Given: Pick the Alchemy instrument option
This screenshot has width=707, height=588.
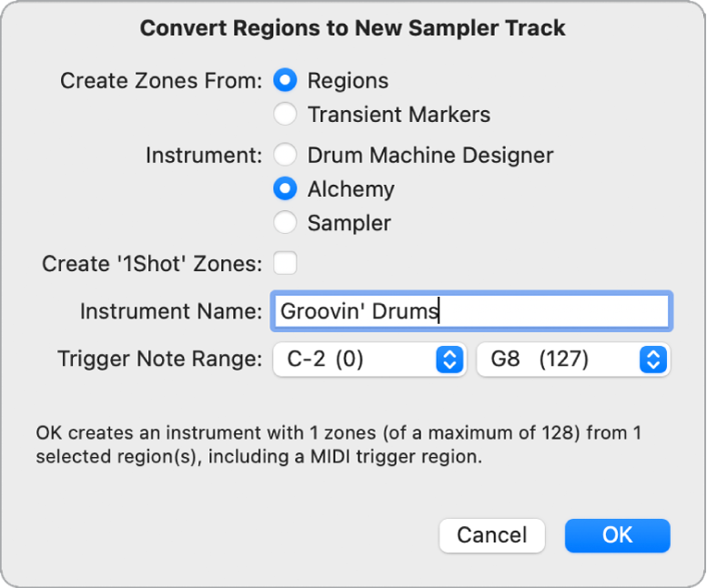Looking at the screenshot, I should 286,189.
